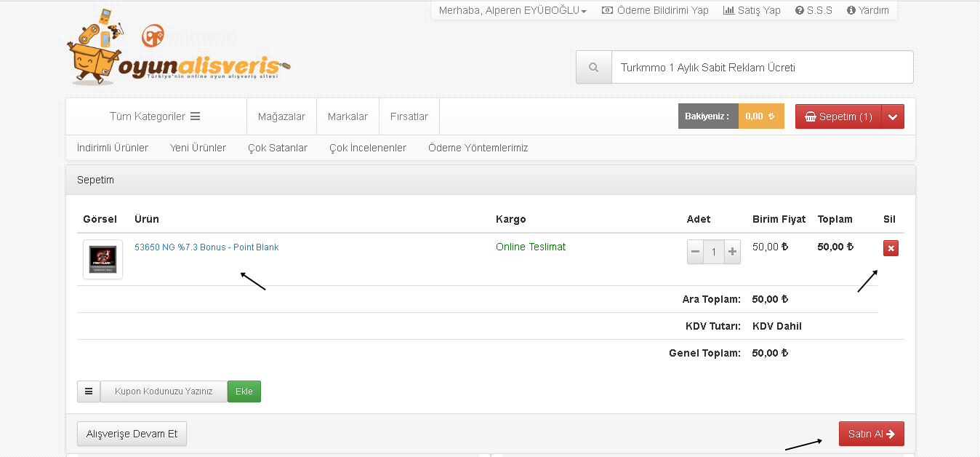Click Ara Toplam label
The width and height of the screenshot is (980, 457).
pos(711,299)
